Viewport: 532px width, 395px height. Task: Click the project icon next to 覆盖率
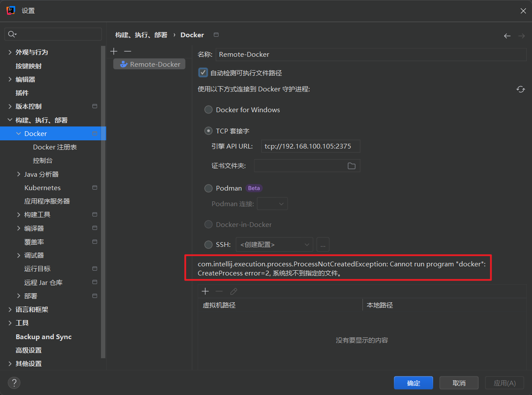click(95, 242)
